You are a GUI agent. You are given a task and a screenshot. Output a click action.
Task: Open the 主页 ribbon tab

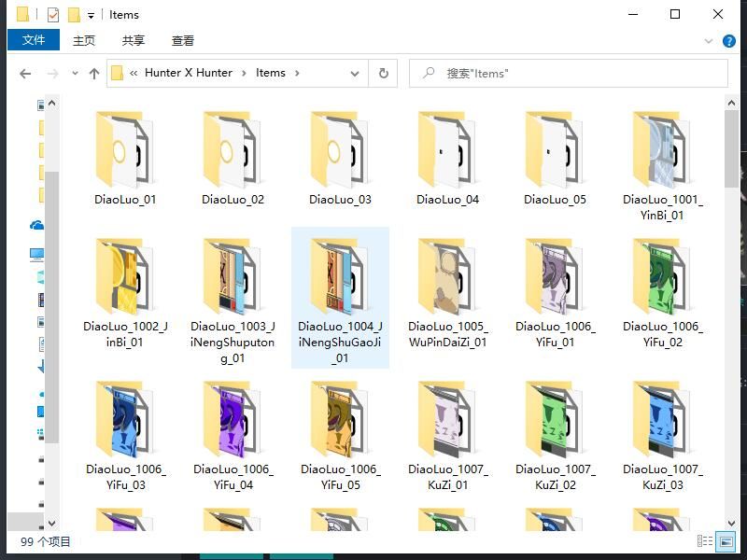[x=84, y=40]
